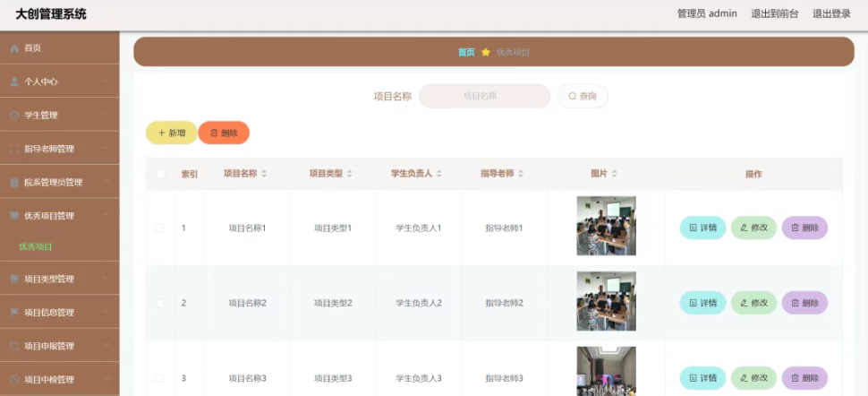Click 详情 button for 项目名称2

coord(703,303)
